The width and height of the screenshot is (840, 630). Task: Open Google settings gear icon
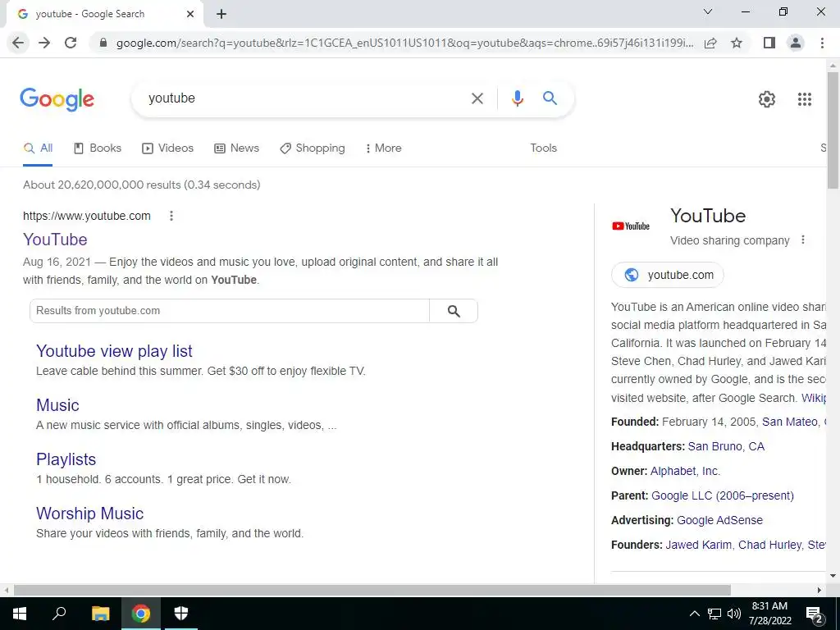(x=767, y=99)
